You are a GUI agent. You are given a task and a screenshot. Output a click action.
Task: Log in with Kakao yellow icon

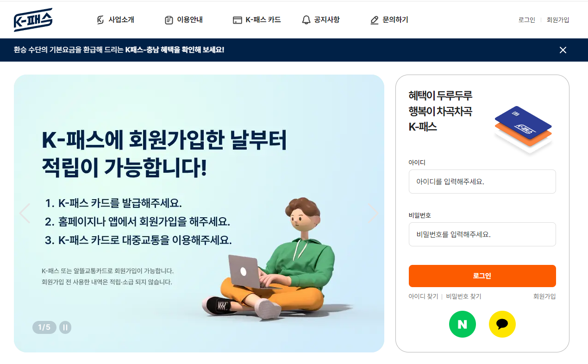coord(502,324)
